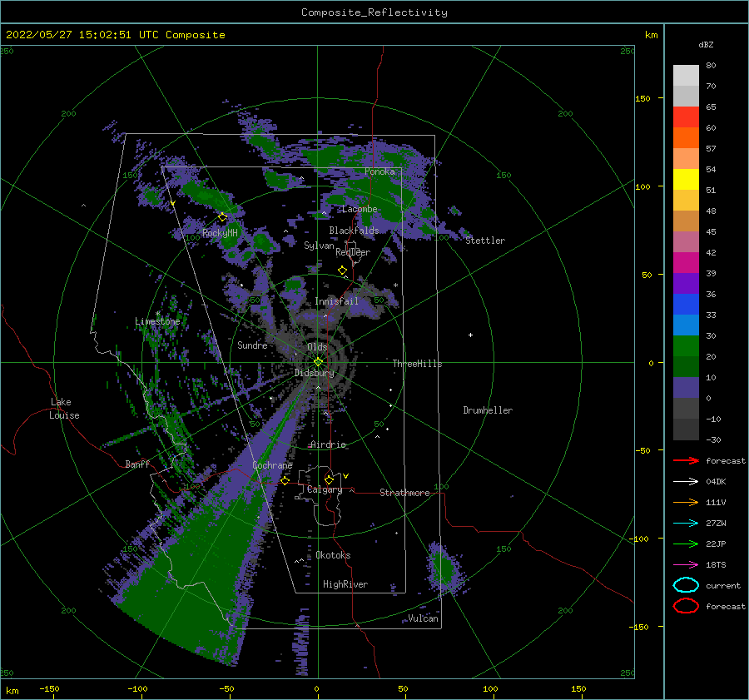Select the 10–20 dBZ dark green swatch

(x=686, y=366)
